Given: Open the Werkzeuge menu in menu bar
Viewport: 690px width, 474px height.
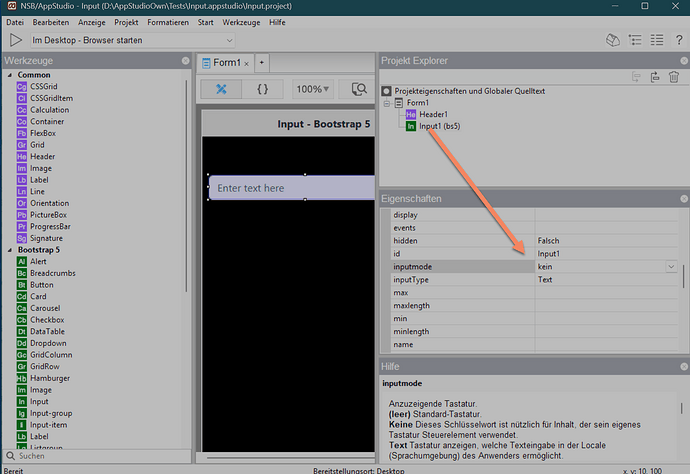Looking at the screenshot, I should point(241,22).
